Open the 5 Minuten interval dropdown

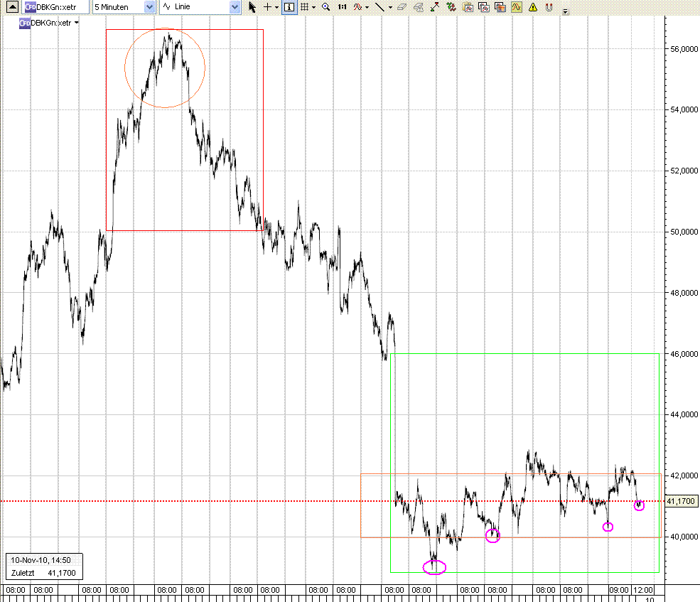pos(149,7)
